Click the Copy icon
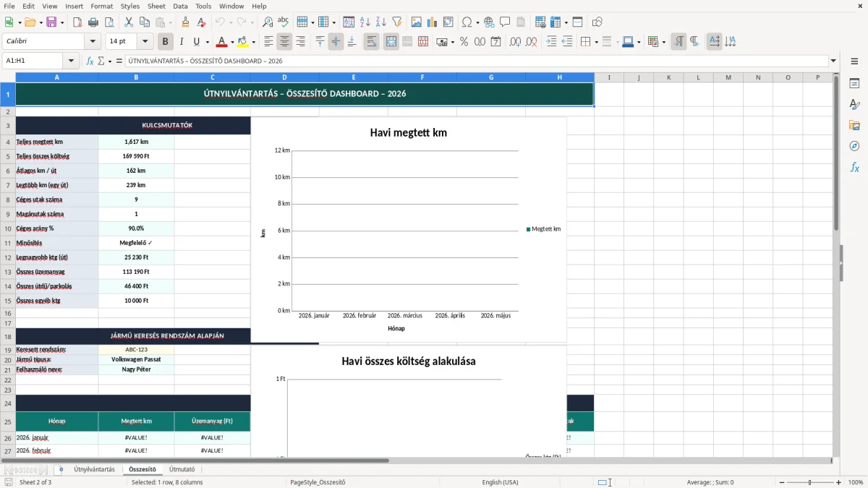The height and width of the screenshot is (488, 868). (x=145, y=22)
